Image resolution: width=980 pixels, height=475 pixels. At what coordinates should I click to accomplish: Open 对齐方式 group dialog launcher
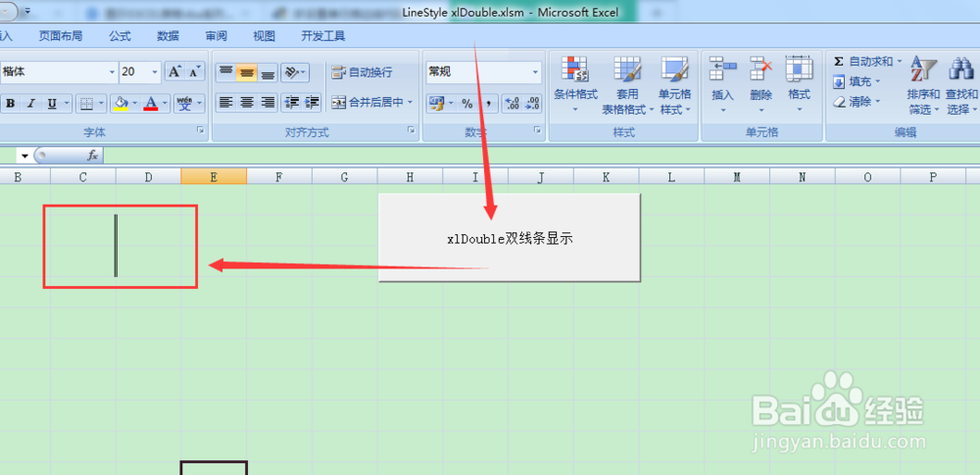[412, 130]
